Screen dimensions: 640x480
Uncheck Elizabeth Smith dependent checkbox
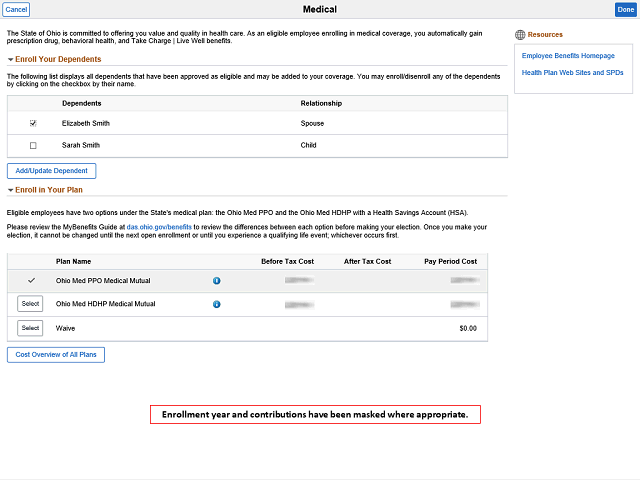coord(33,123)
